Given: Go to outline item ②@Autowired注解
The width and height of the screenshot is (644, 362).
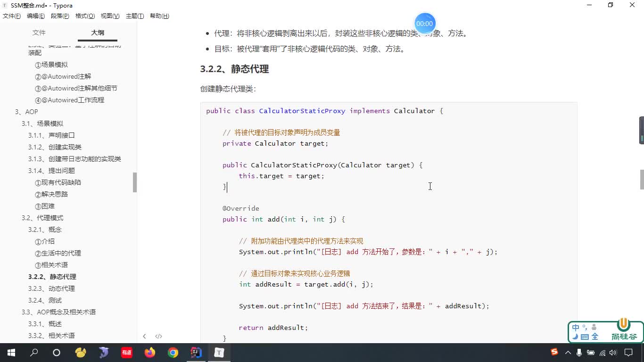Looking at the screenshot, I should point(63,76).
